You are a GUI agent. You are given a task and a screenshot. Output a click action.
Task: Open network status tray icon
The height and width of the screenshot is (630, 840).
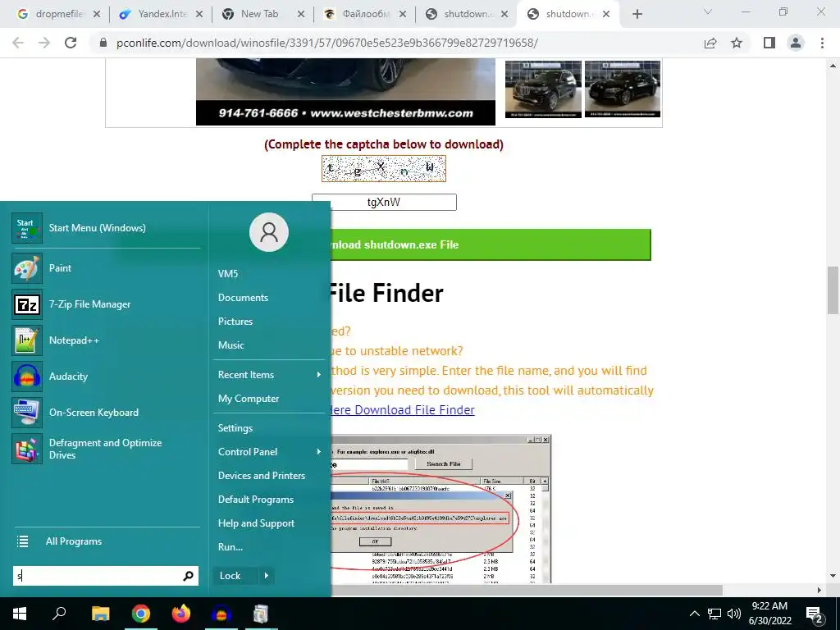[714, 614]
